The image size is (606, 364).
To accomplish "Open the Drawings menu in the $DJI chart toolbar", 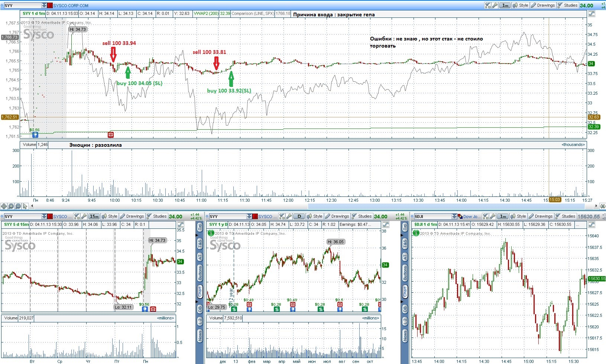I will click(541, 216).
